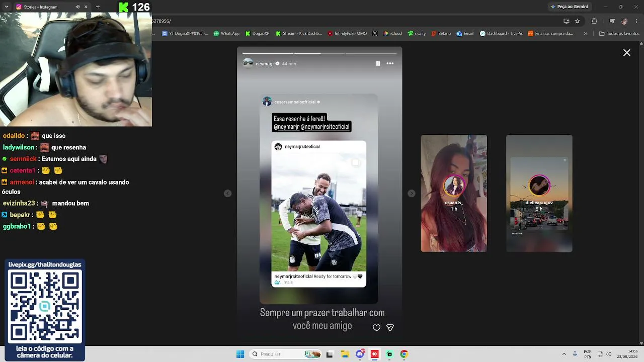This screenshot has width=644, height=362.
Task: Open Task View on the taskbar
Action: [x=330, y=354]
